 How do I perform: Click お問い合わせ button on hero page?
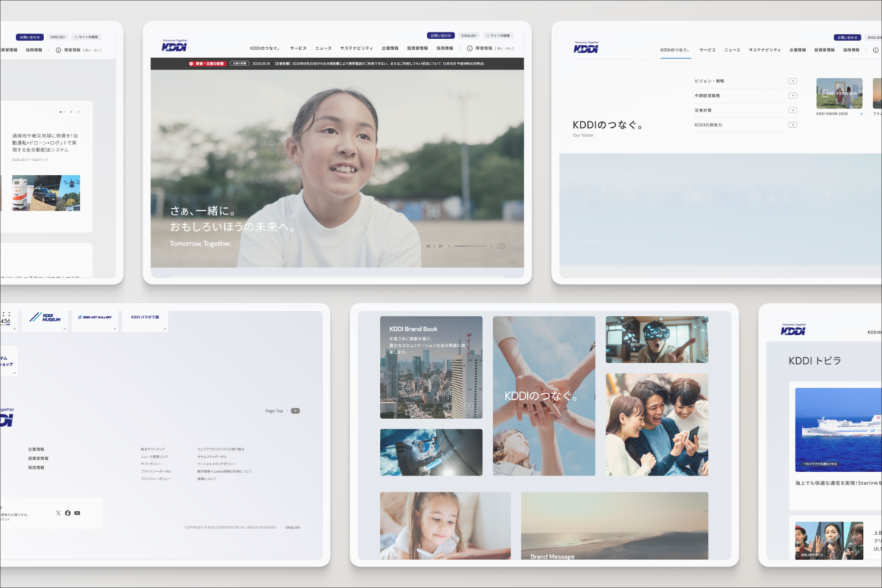(x=441, y=35)
